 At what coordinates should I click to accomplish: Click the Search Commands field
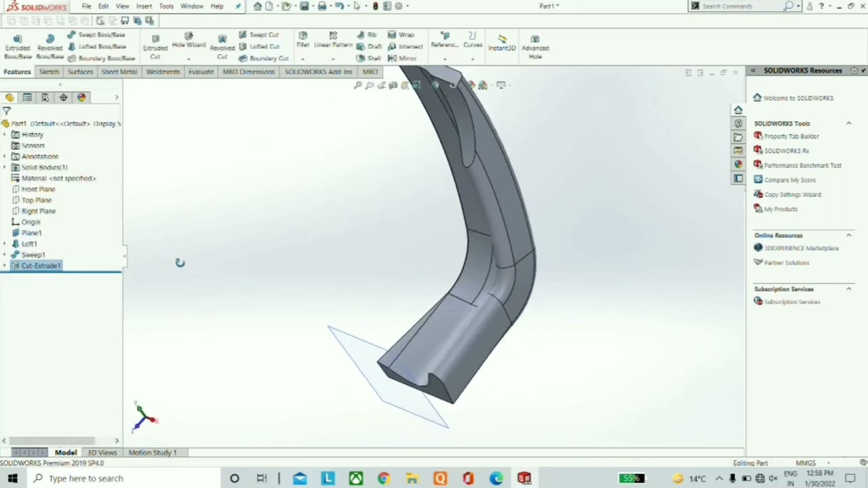pyautogui.click(x=741, y=6)
